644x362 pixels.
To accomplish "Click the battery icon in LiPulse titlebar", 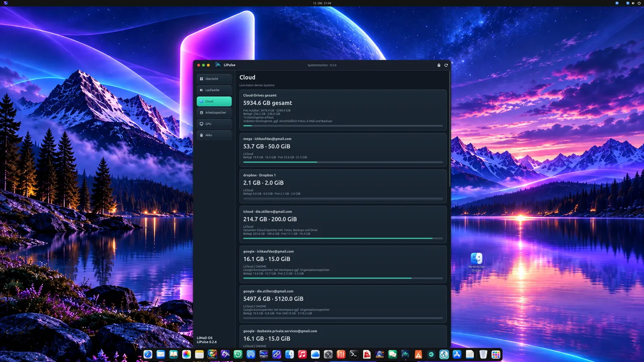I will [439, 65].
